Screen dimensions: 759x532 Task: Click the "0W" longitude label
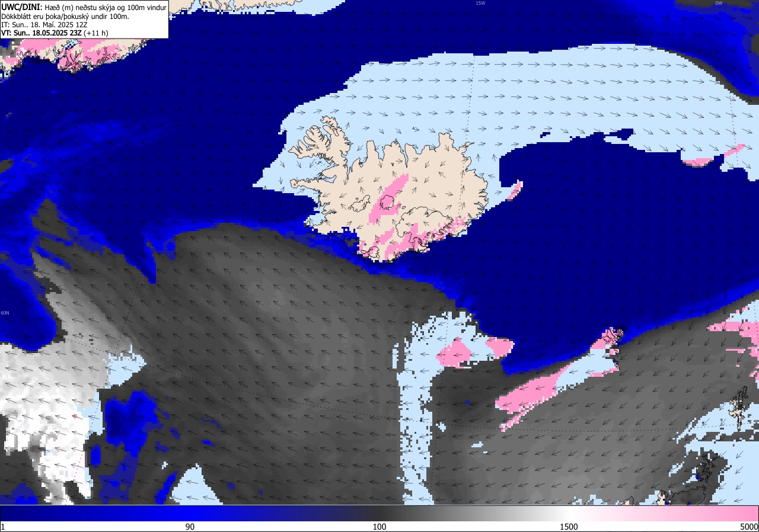719,3
